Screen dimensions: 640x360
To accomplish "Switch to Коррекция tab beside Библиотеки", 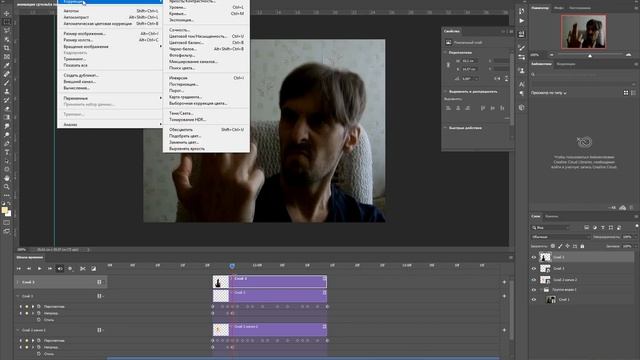I will point(566,64).
